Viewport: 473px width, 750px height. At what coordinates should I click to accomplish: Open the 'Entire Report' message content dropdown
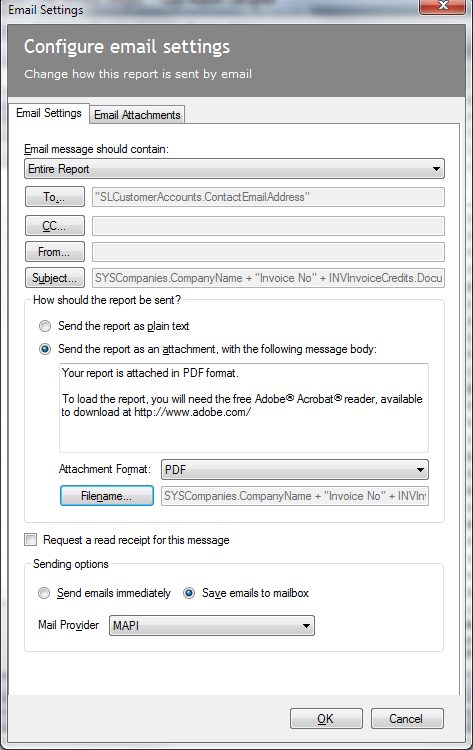(x=234, y=169)
